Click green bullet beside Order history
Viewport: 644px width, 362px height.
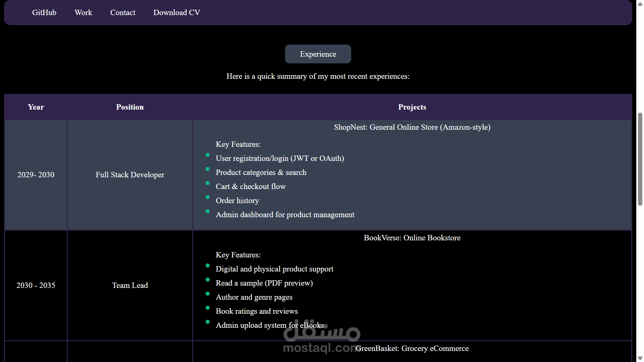(x=208, y=197)
